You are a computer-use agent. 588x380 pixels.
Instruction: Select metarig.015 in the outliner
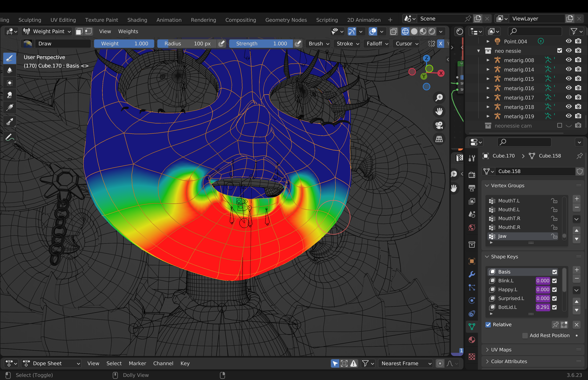[x=519, y=79]
